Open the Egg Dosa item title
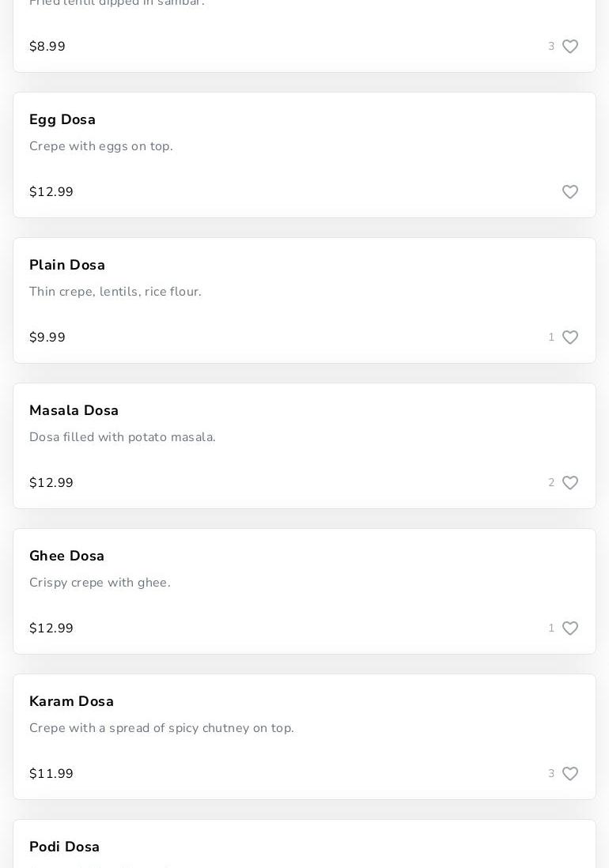 [62, 119]
